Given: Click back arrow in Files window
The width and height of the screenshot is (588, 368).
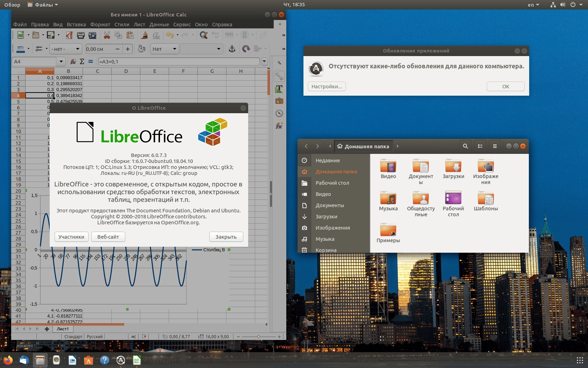Looking at the screenshot, I should click(x=306, y=146).
